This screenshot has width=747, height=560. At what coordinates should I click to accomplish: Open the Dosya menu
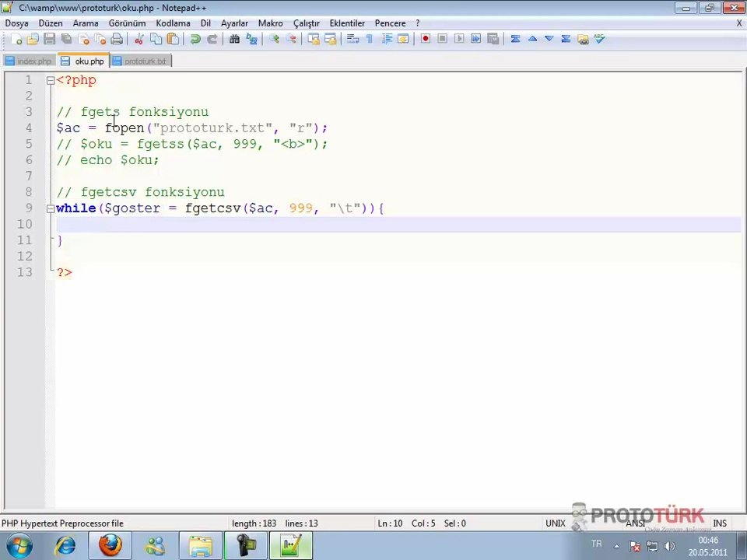click(x=16, y=23)
